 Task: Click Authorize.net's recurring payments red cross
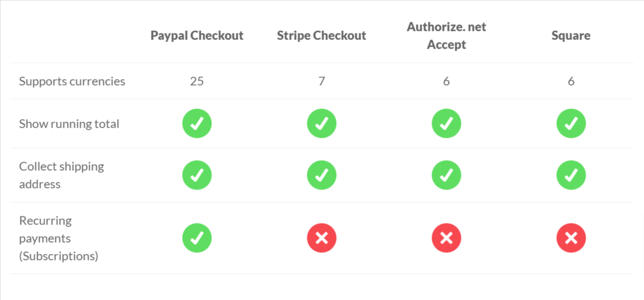pos(446,238)
